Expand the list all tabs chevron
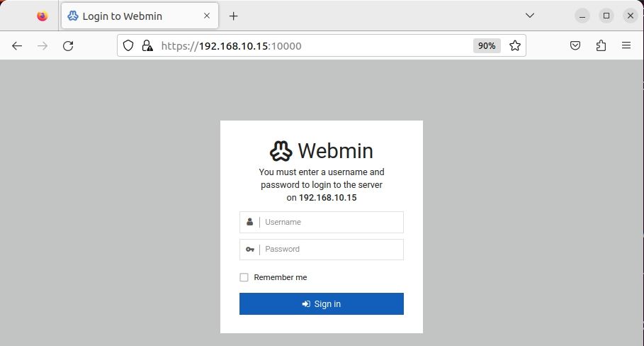Image resolution: width=644 pixels, height=346 pixels. pos(530,16)
